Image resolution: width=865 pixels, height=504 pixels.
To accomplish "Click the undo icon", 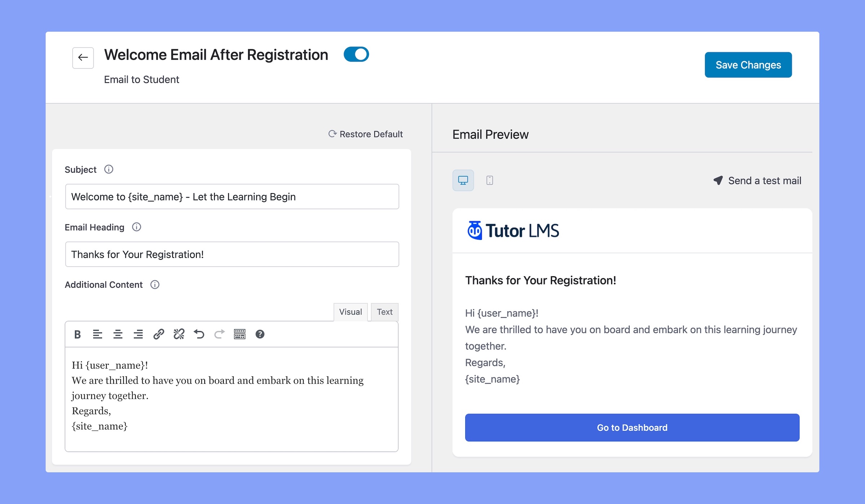I will click(x=199, y=334).
